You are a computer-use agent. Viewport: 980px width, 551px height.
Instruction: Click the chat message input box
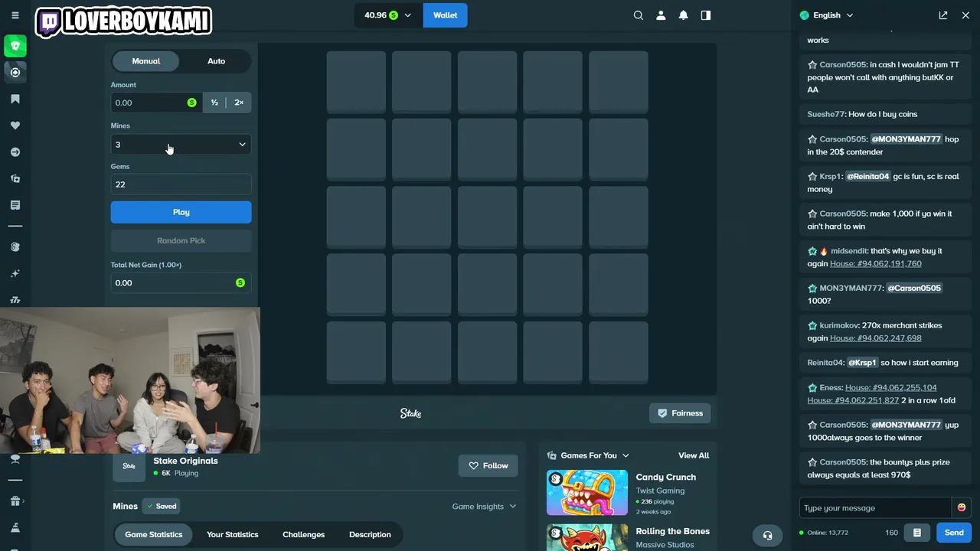pos(875,507)
